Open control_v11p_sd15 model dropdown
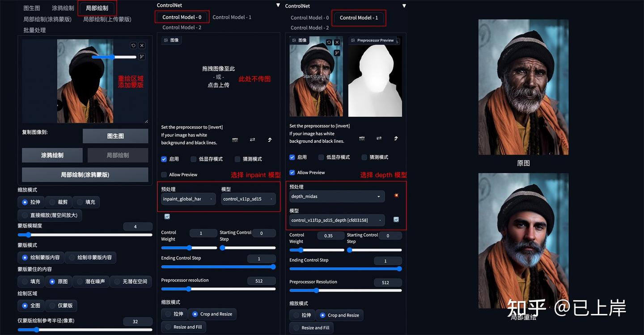The width and height of the screenshot is (644, 335). 248,199
